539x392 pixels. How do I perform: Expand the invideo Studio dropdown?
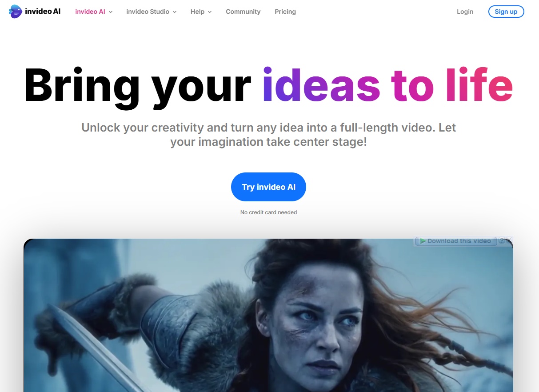[x=152, y=12]
